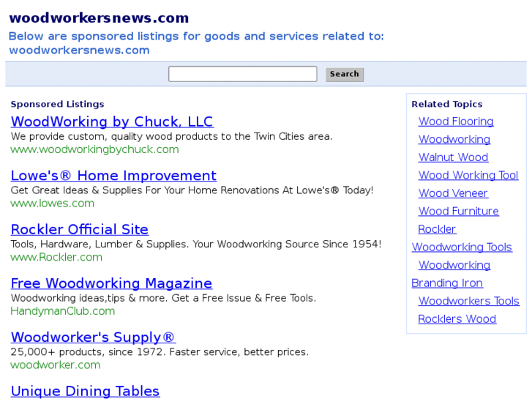Select Rocklers Wood related topic

[x=457, y=319]
